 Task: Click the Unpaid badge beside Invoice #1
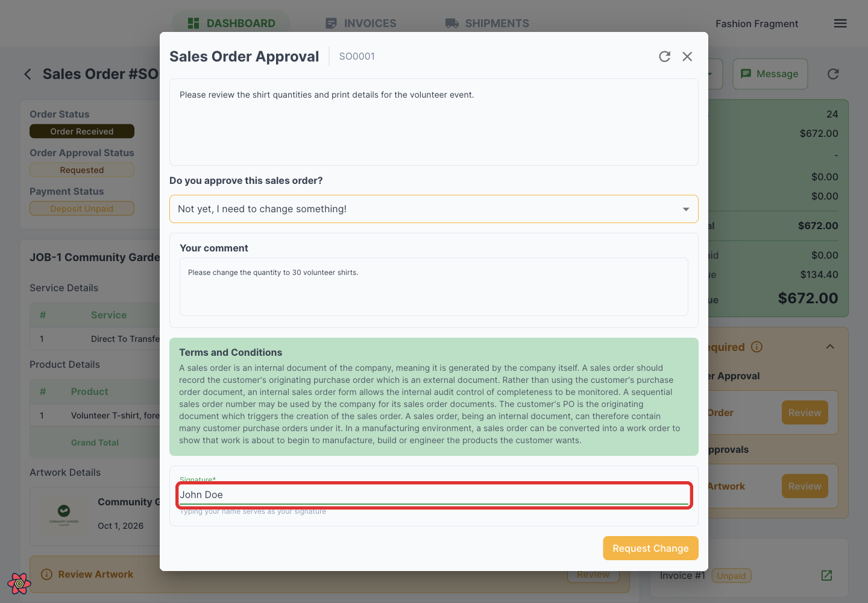click(x=732, y=576)
